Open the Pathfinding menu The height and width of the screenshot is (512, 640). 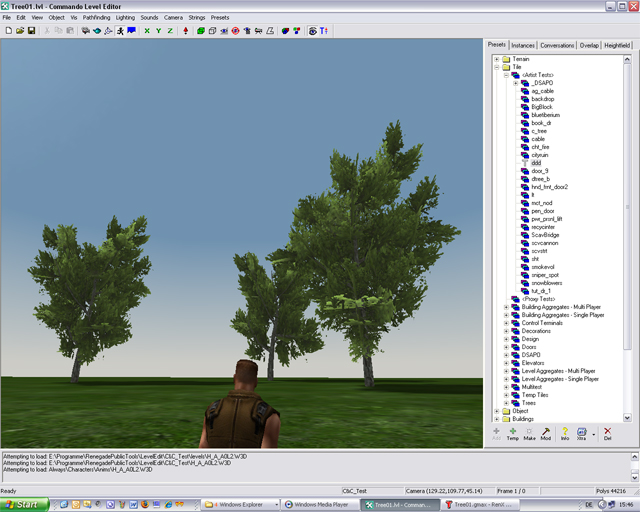click(96, 18)
